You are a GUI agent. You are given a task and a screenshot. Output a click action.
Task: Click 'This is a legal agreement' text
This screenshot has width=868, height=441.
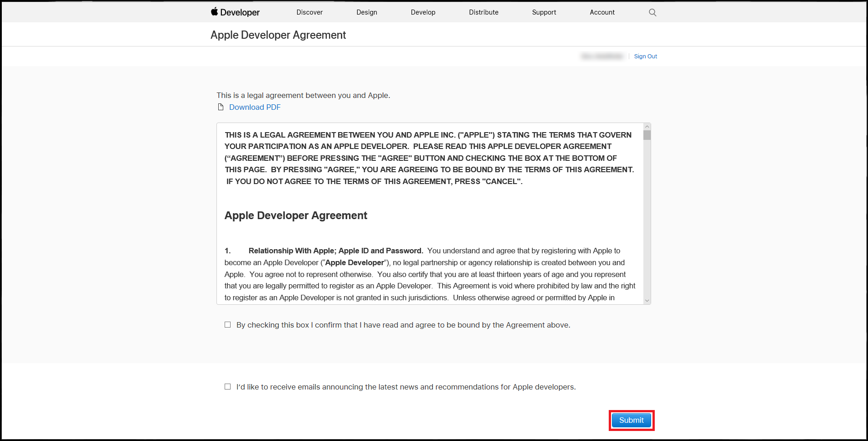[x=303, y=95]
